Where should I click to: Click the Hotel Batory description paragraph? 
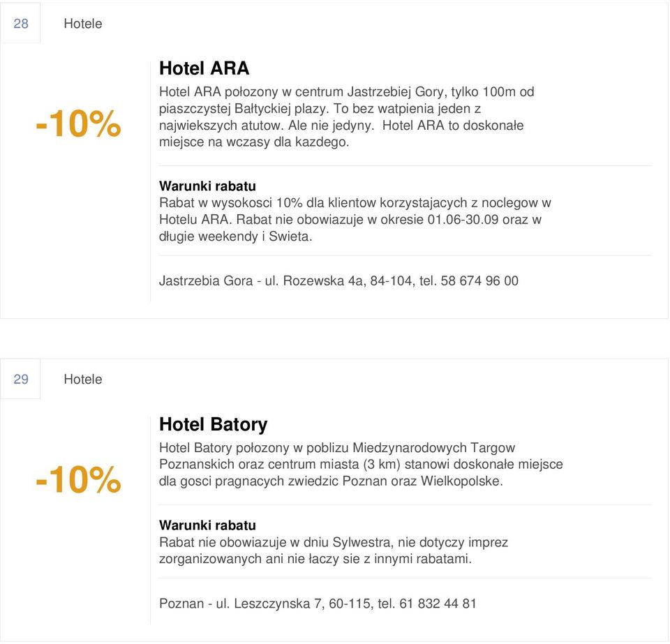click(361, 465)
